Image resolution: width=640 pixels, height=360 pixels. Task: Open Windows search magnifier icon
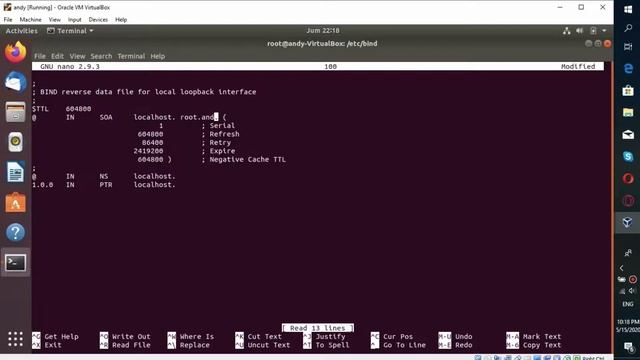tap(628, 28)
